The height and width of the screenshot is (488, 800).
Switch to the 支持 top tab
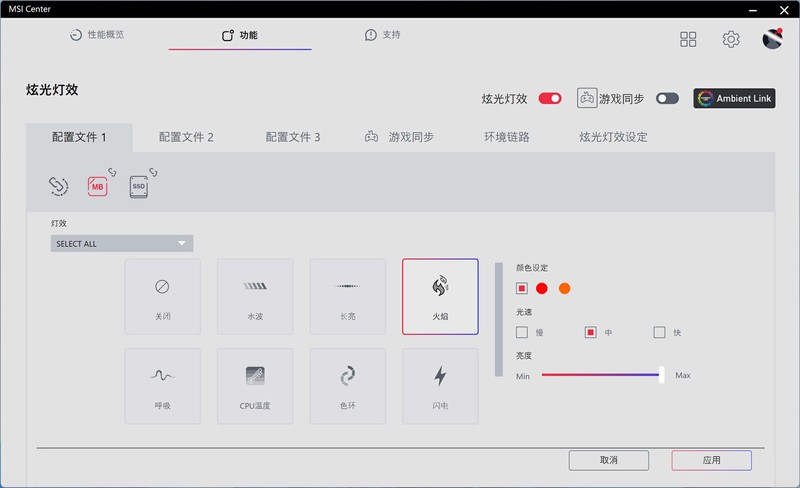point(383,35)
